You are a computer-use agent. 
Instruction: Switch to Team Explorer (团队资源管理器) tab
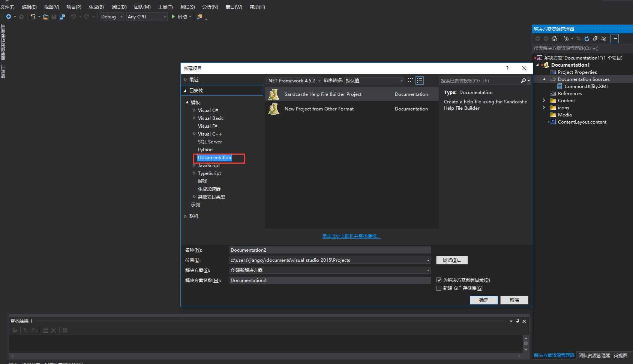[594, 355]
